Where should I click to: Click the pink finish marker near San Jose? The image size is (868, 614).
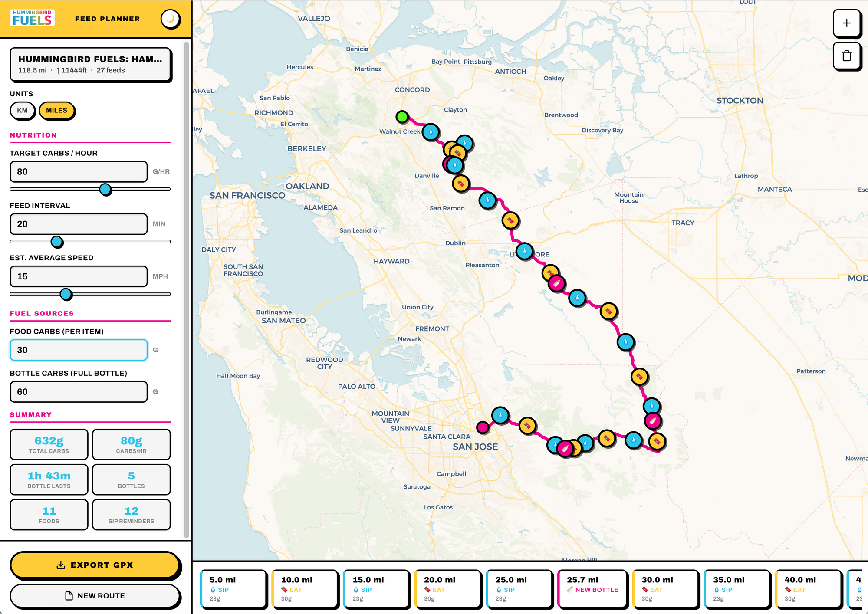tap(483, 427)
